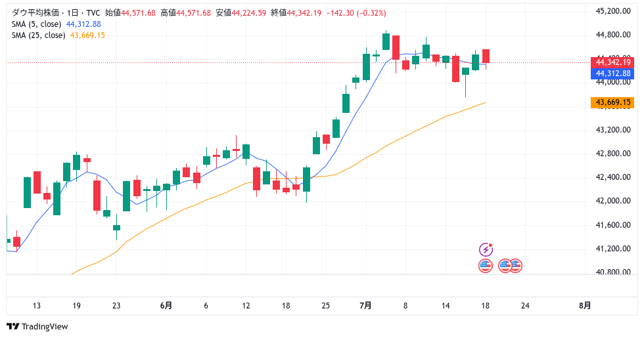This screenshot has height=338, width=644.
Task: Click the blue 44,312.88 price axis tag
Action: click(612, 74)
